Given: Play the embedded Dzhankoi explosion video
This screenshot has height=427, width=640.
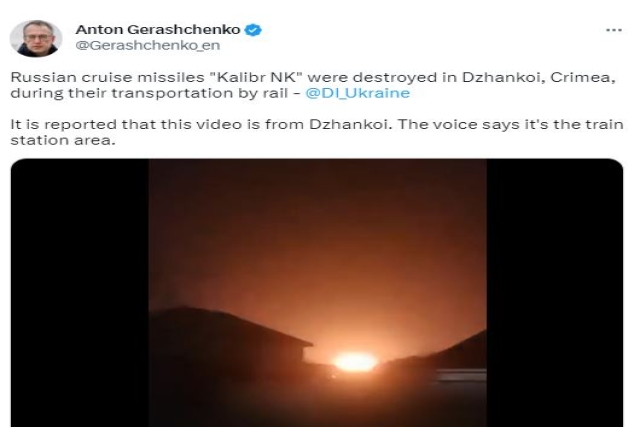Looking at the screenshot, I should coord(317,293).
